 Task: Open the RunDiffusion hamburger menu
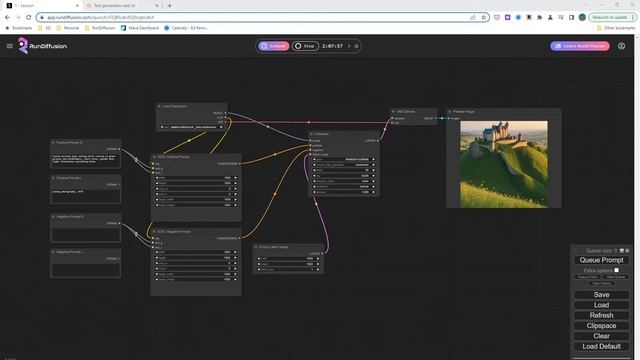coord(9,46)
